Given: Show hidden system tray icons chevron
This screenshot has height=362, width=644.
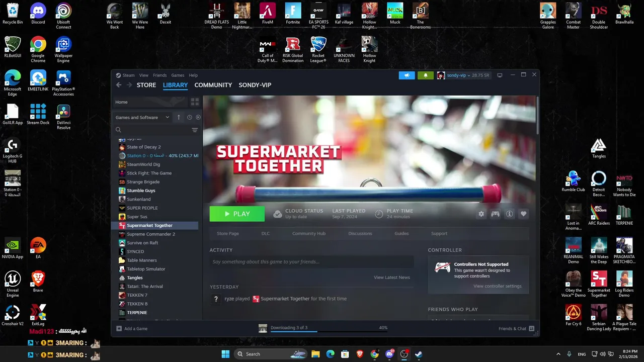Looking at the screenshot, I should [x=558, y=354].
